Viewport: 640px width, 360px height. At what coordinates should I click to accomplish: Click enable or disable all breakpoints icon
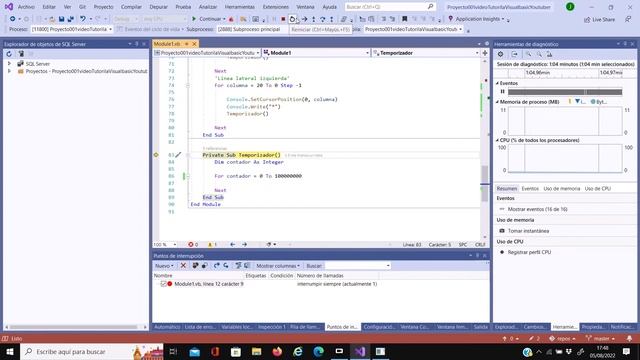tap(204, 266)
